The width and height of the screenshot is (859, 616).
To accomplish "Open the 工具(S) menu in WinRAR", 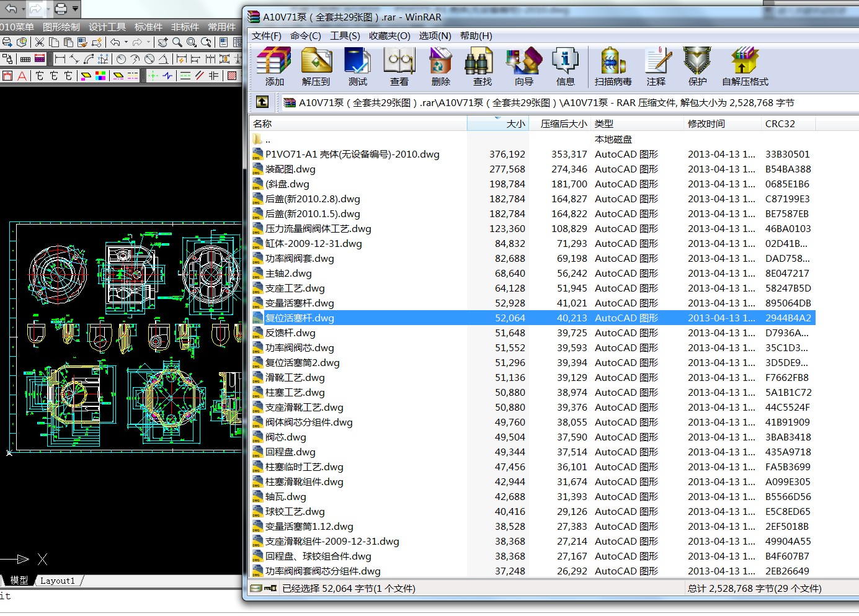I will pyautogui.click(x=345, y=36).
